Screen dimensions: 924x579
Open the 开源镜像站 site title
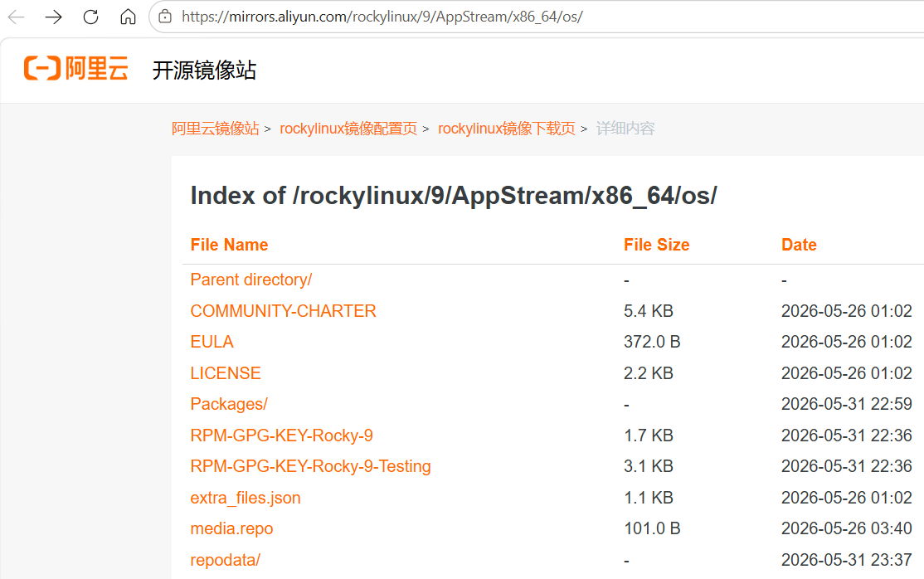tap(204, 71)
